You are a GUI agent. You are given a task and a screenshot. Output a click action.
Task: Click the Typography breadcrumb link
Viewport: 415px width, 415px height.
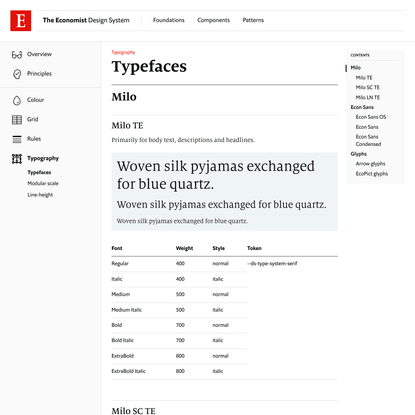(123, 52)
